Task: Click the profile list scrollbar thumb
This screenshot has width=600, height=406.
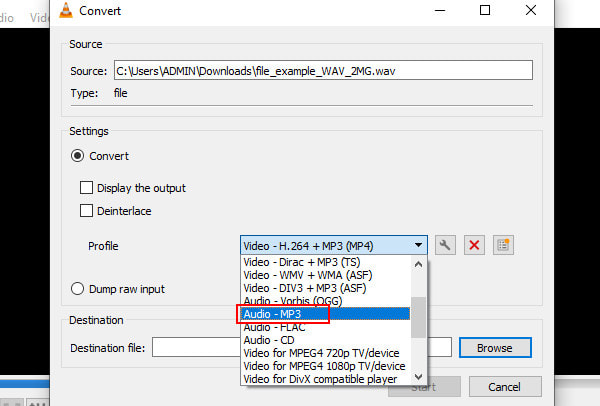Action: (419, 317)
